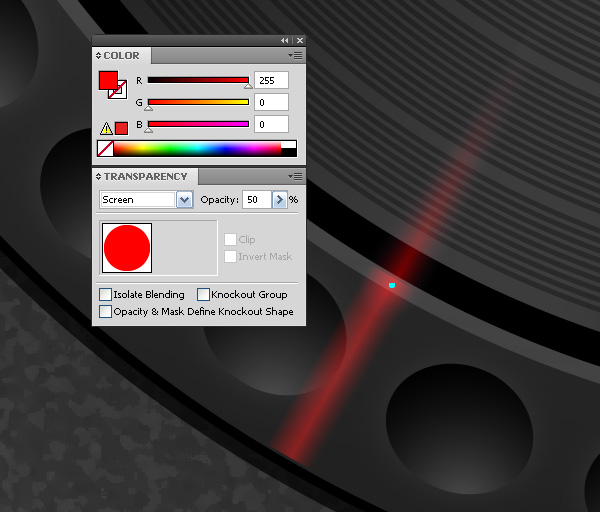Collapse the panel group to icons
Screen dimensions: 600x512
click(284, 40)
